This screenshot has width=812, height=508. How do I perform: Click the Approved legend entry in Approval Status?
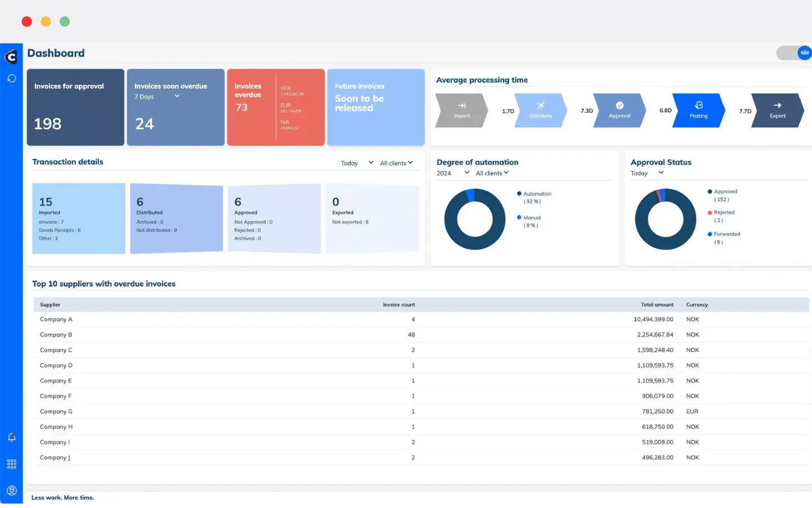(x=722, y=195)
